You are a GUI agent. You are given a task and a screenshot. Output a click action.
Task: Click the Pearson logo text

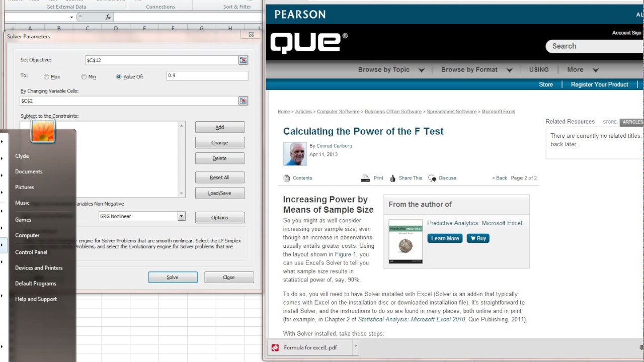coord(300,15)
